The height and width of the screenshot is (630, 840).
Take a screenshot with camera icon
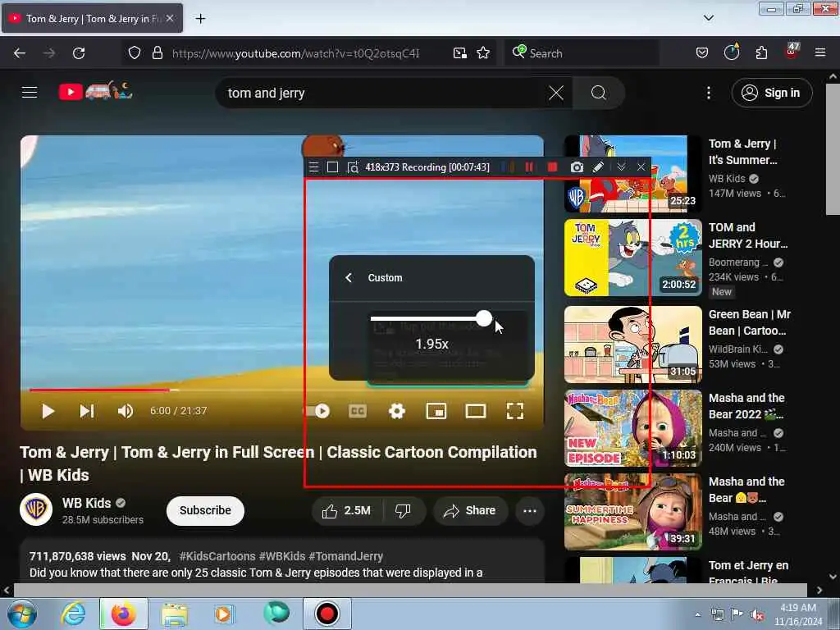[577, 167]
